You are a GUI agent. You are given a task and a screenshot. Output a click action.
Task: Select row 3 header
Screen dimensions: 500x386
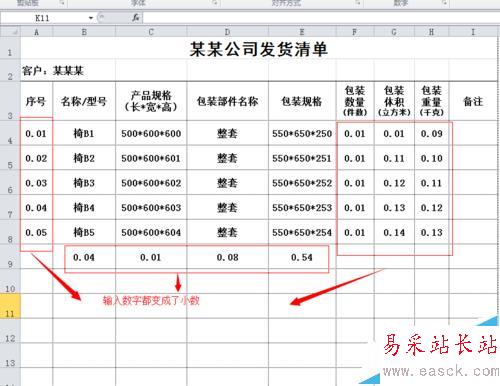pos(10,101)
